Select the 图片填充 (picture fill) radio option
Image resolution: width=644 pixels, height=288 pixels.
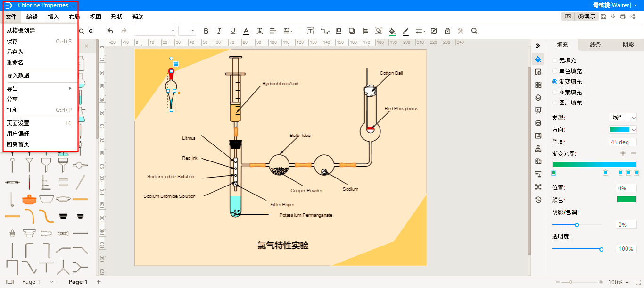pyautogui.click(x=554, y=103)
